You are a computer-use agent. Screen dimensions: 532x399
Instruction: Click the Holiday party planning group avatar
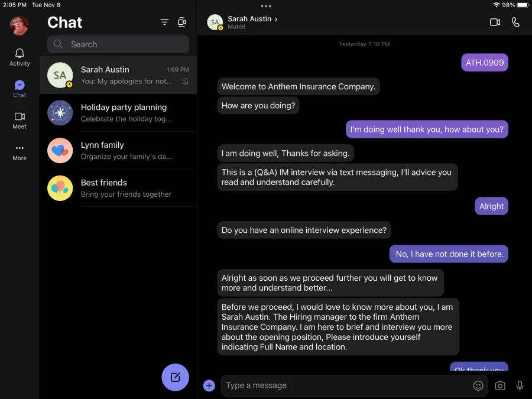tap(60, 113)
